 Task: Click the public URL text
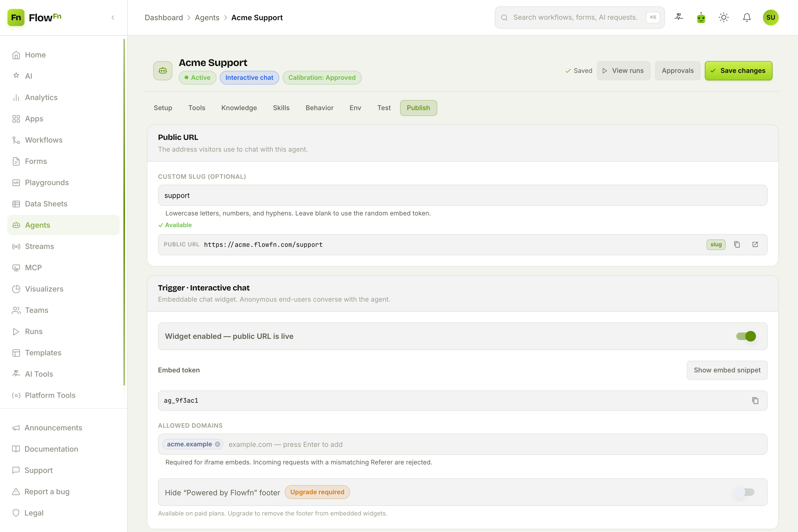tap(263, 245)
